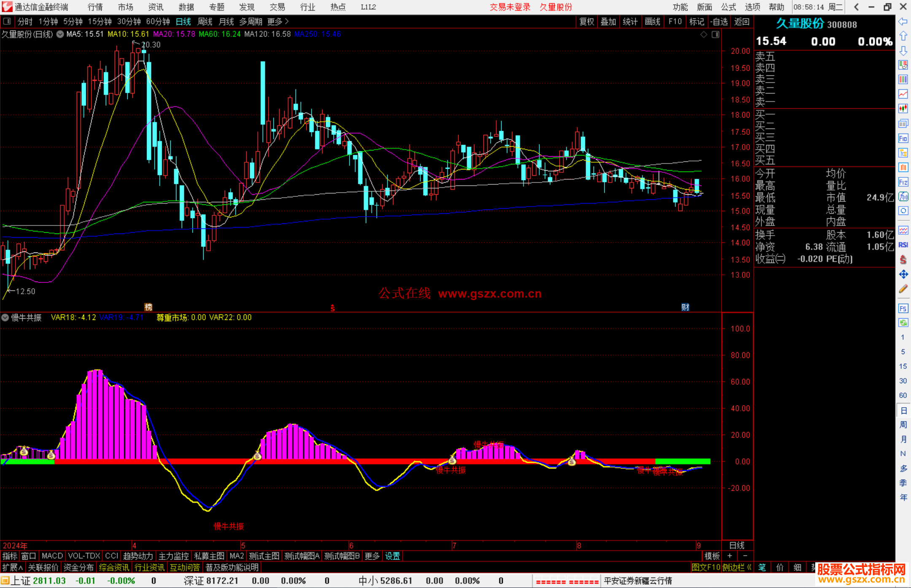The width and height of the screenshot is (911, 588).
Task: Click the F10 info sidebar icon
Action: (903, 138)
